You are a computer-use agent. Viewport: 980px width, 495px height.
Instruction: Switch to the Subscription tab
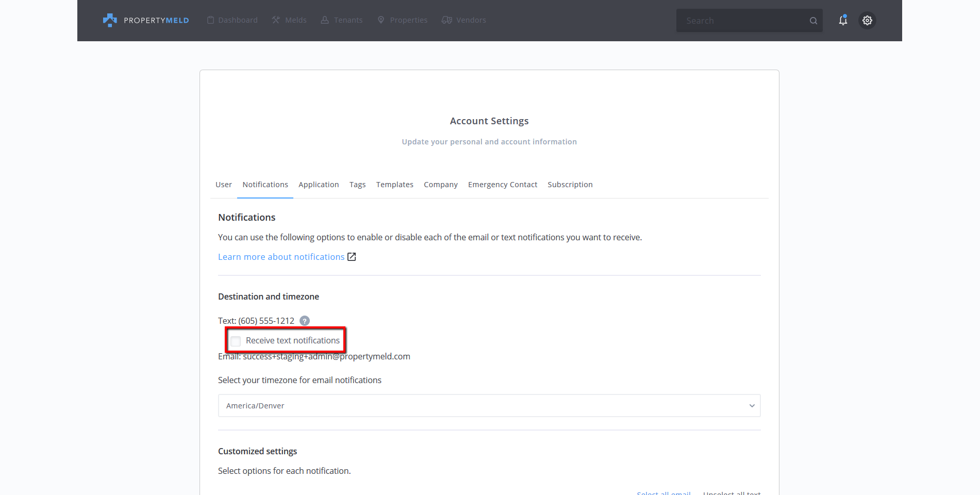tap(570, 185)
